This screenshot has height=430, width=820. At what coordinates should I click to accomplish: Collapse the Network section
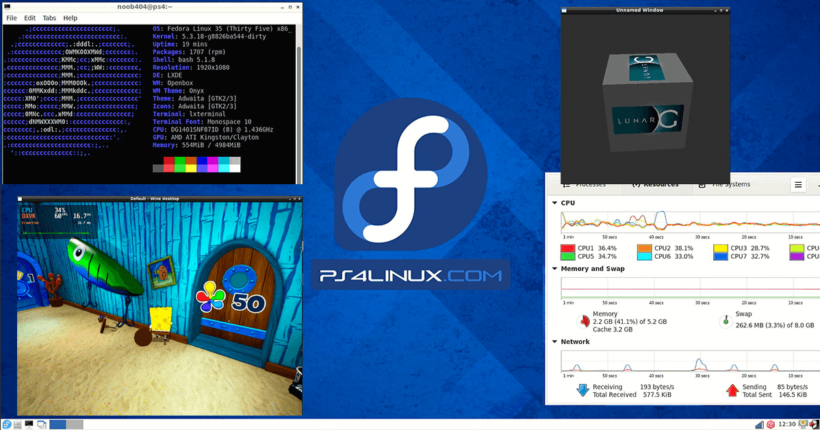(554, 342)
